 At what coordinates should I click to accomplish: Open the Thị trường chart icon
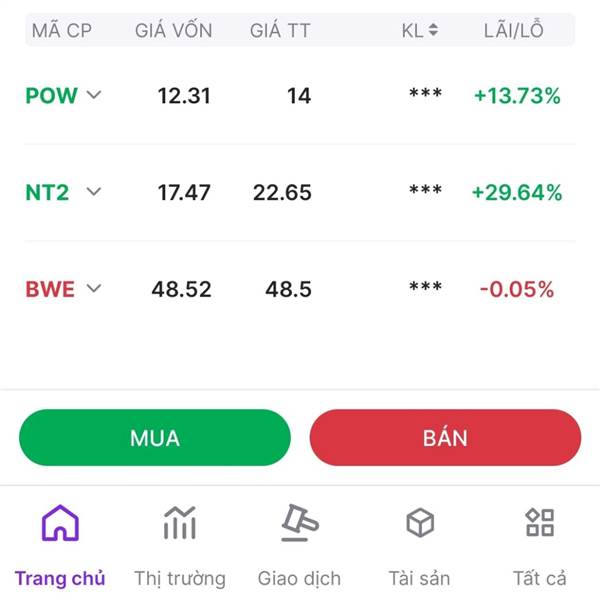(180, 523)
